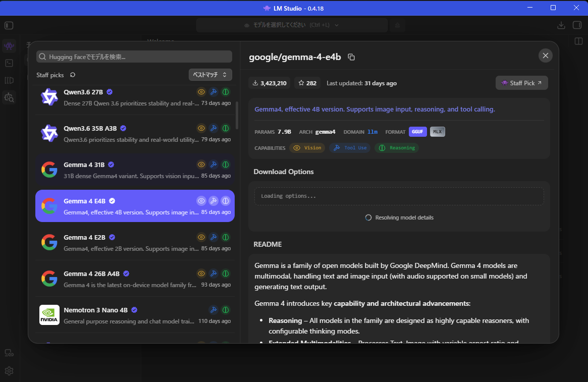Refresh the Staff picks list
Viewport: 588px width, 382px height.
pos(73,75)
